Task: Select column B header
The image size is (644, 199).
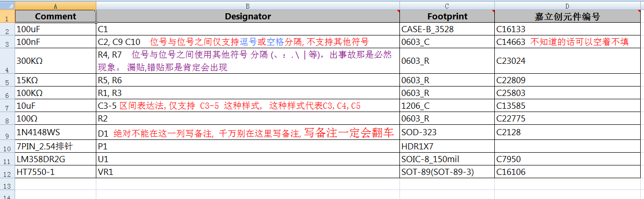Action: 248,6
